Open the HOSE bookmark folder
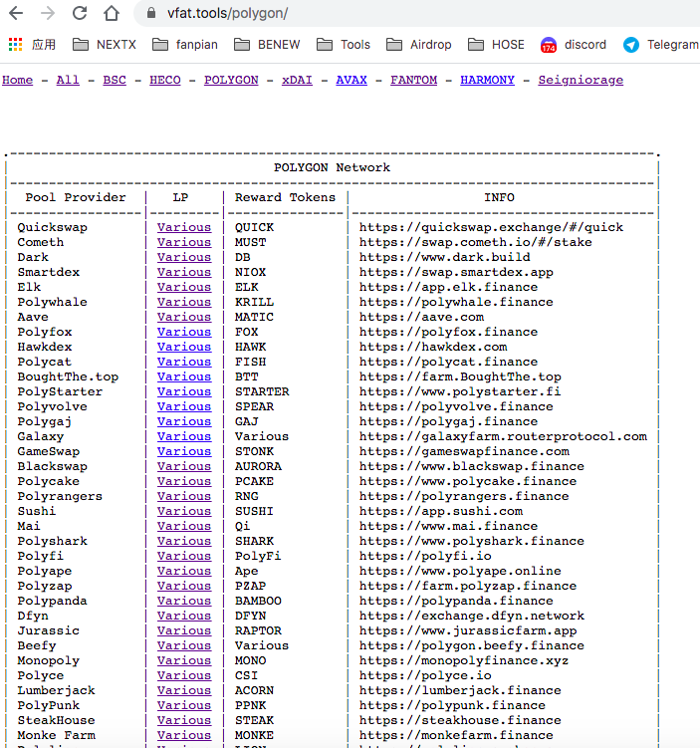Screen dimensions: 700x748 [x=496, y=45]
